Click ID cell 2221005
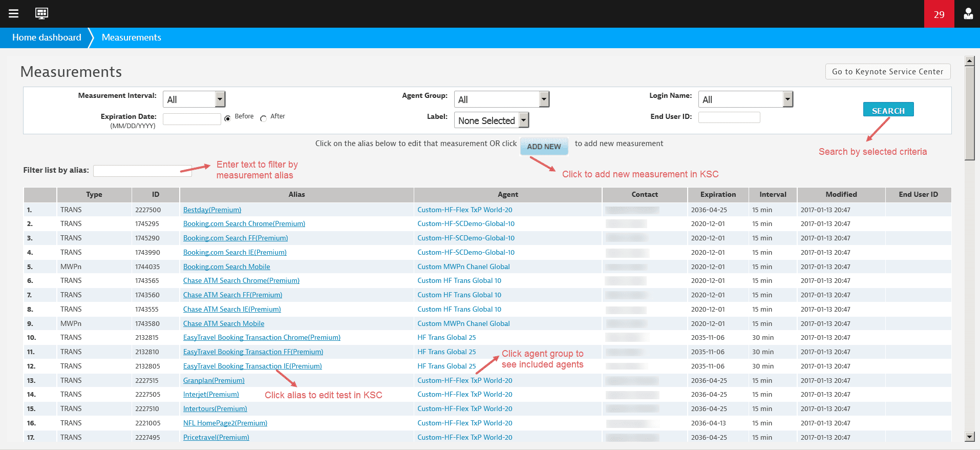Image resolution: width=980 pixels, height=450 pixels. [x=148, y=423]
